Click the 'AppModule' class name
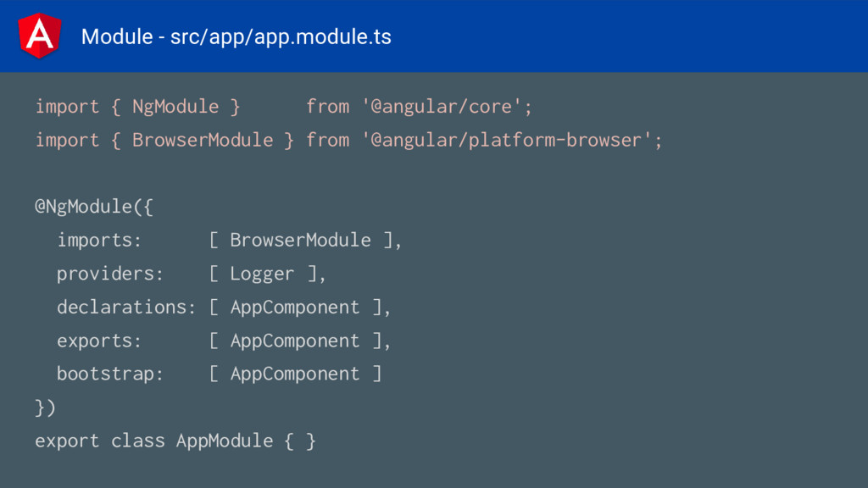 point(225,441)
